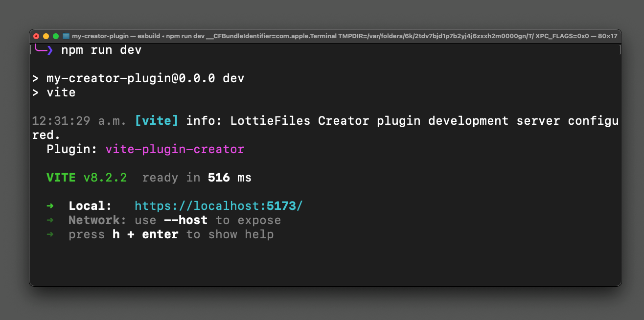Click the magenta vite-plugin-creator name
This screenshot has width=644, height=320.
click(x=175, y=149)
